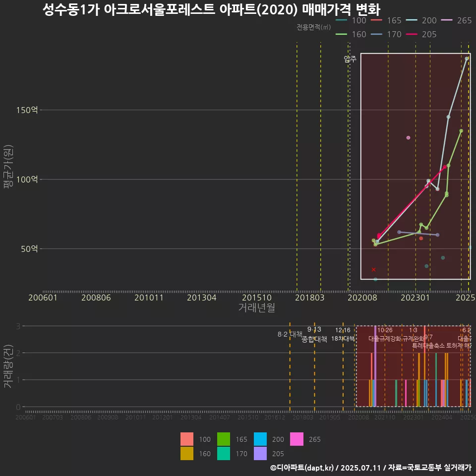Click the 160 line entry in top legend
The width and height of the screenshot is (476, 476).
tap(351, 34)
